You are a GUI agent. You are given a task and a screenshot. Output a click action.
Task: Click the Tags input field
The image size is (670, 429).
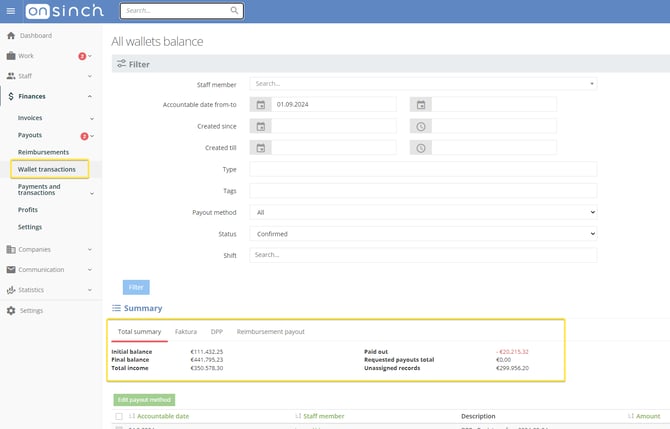[423, 191]
